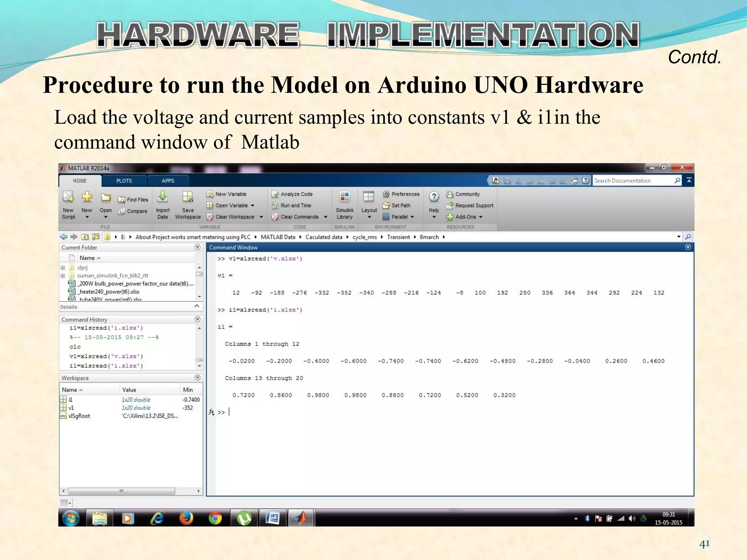The image size is (747, 560).
Task: Click the address bar search icon
Action: (x=688, y=237)
